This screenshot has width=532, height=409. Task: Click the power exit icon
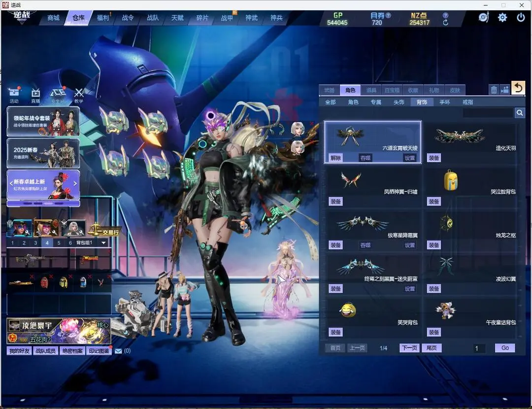(x=521, y=17)
